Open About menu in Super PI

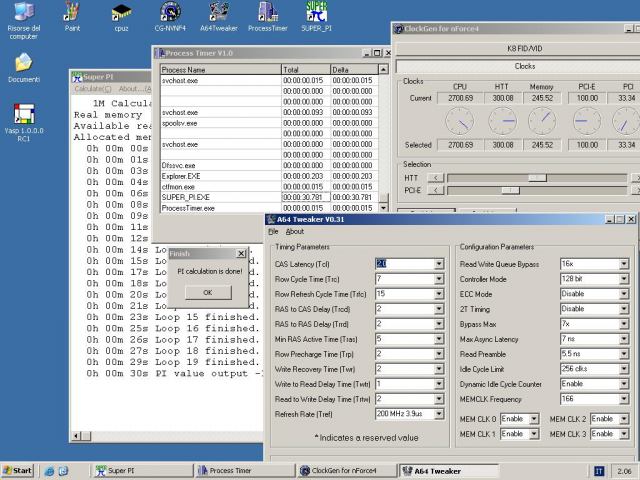click(135, 89)
